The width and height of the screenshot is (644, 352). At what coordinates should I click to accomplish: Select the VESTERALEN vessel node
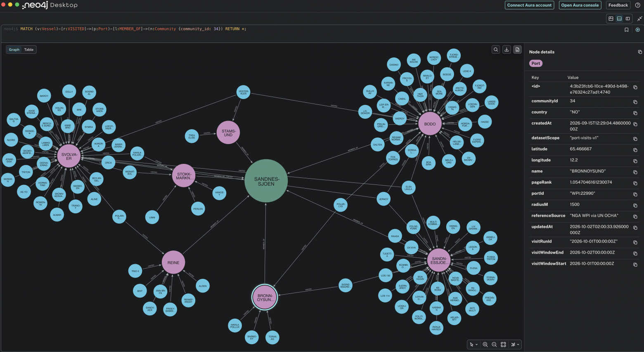(x=244, y=92)
